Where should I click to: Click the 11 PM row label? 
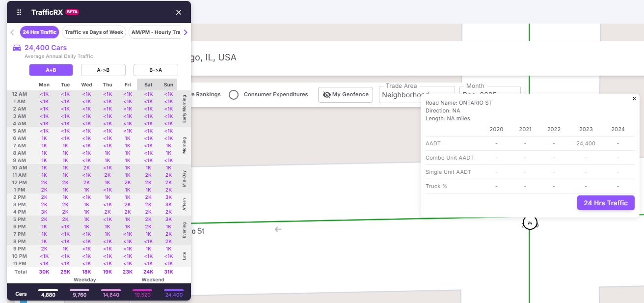click(20, 263)
